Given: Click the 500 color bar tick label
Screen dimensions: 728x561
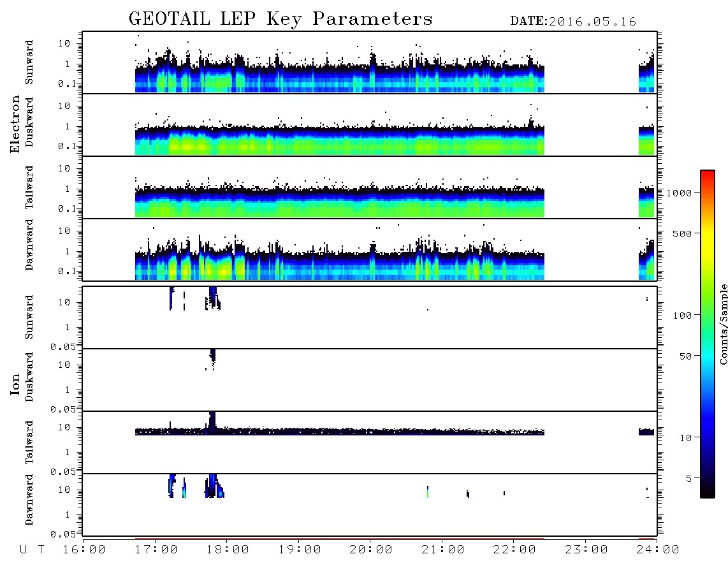Looking at the screenshot, I should point(683,233).
